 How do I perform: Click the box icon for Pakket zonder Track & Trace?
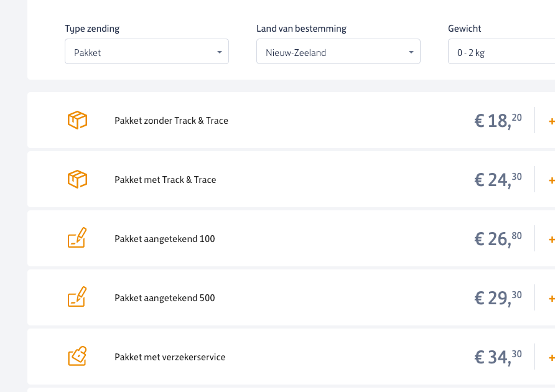pos(77,120)
